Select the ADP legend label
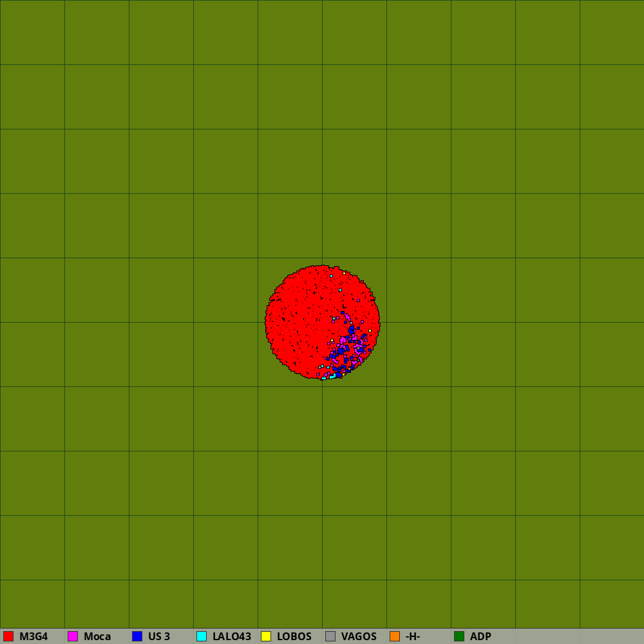The width and height of the screenshot is (644, 644). [x=480, y=637]
